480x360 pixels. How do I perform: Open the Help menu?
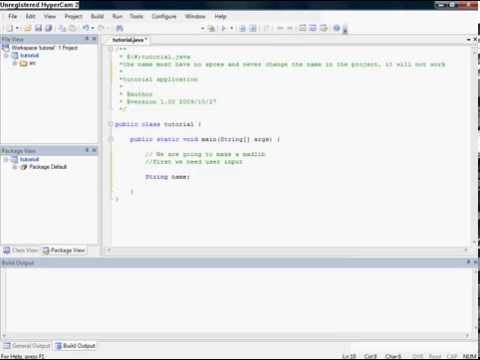click(x=220, y=16)
